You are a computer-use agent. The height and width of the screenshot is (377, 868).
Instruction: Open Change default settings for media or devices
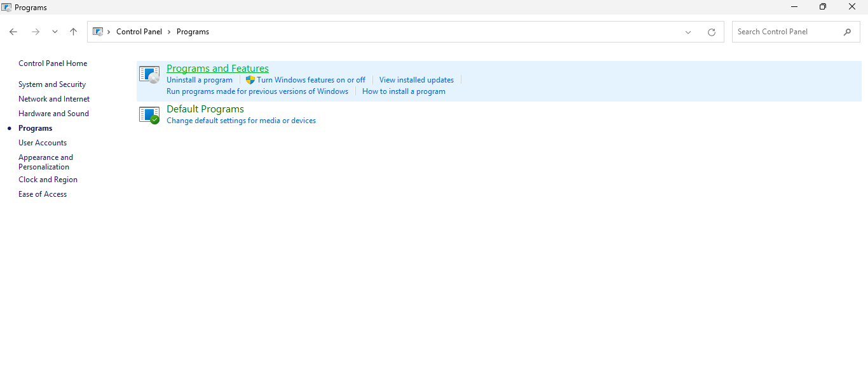(x=241, y=121)
